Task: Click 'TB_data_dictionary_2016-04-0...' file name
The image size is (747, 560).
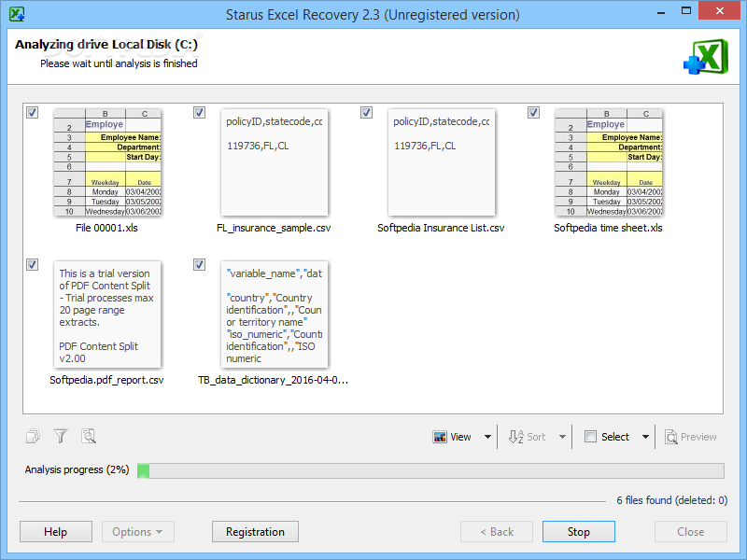Action: (273, 380)
